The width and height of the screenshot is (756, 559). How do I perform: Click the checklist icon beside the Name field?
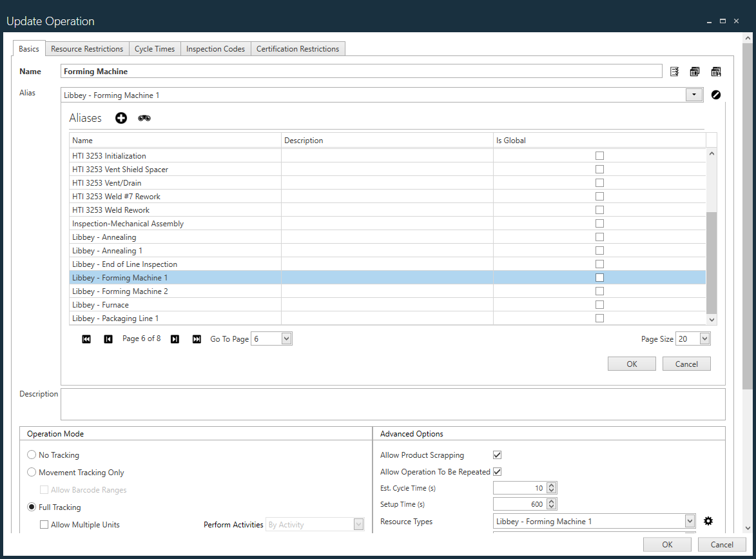pyautogui.click(x=674, y=72)
